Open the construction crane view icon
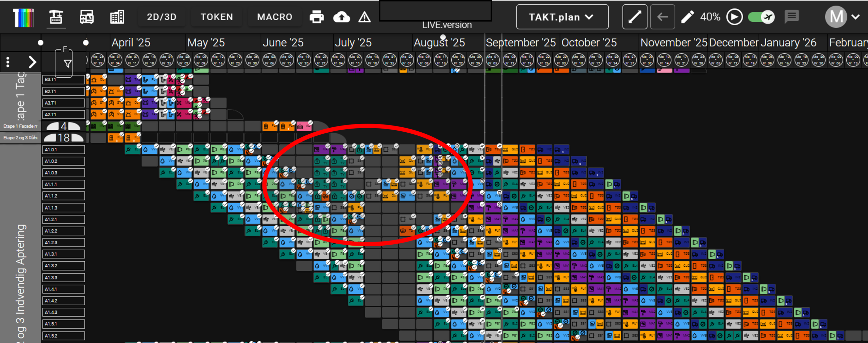 pyautogui.click(x=56, y=17)
